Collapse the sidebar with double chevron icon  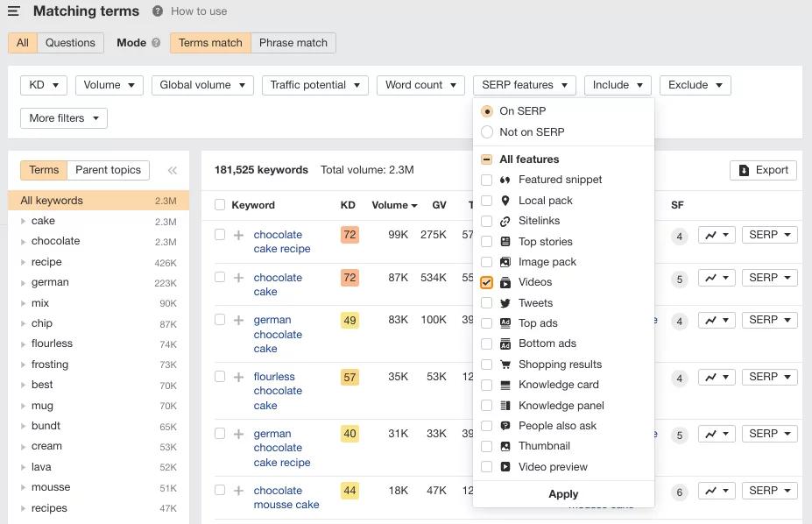click(x=172, y=171)
